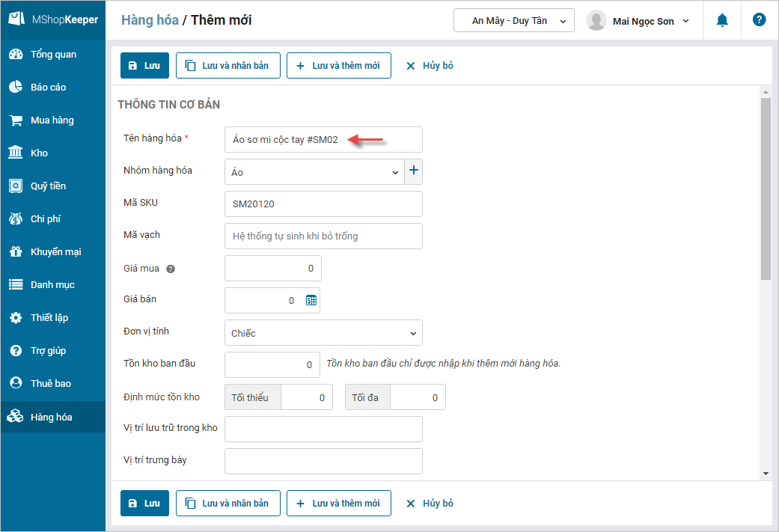Open the price calculator icon in Giá bán
Screen dimensions: 779x532
click(311, 300)
